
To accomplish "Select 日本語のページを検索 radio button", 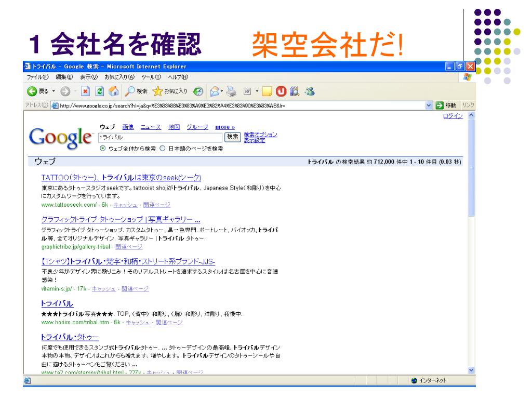I will click(x=163, y=148).
